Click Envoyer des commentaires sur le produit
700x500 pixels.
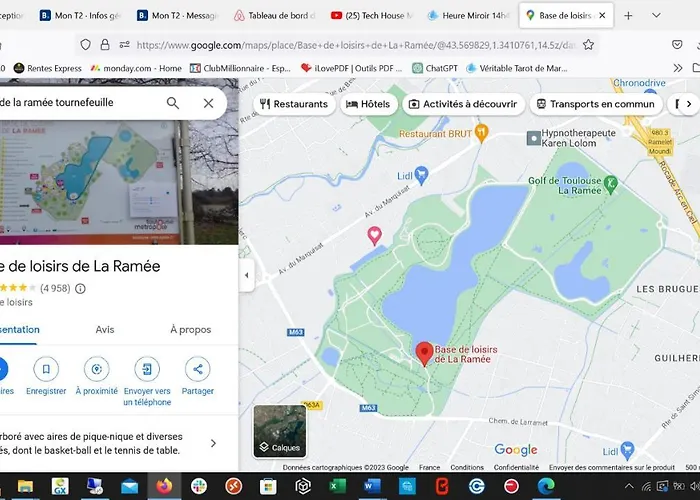tap(612, 467)
